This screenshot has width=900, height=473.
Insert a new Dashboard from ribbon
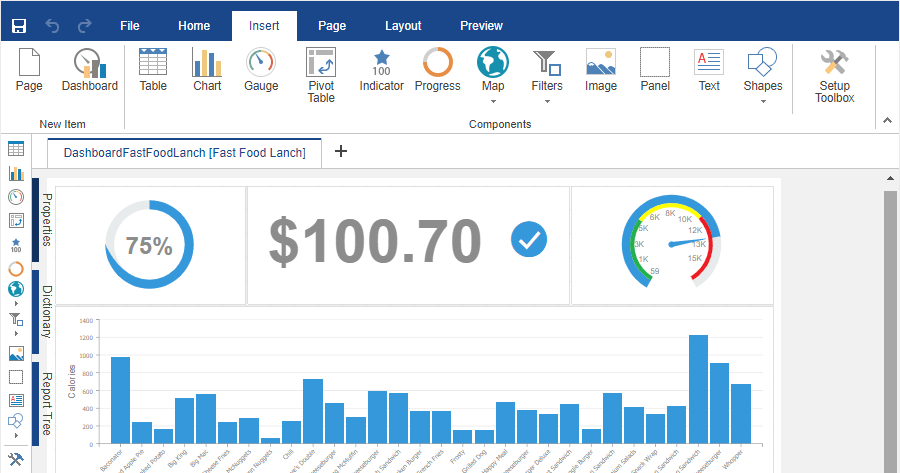coord(90,70)
